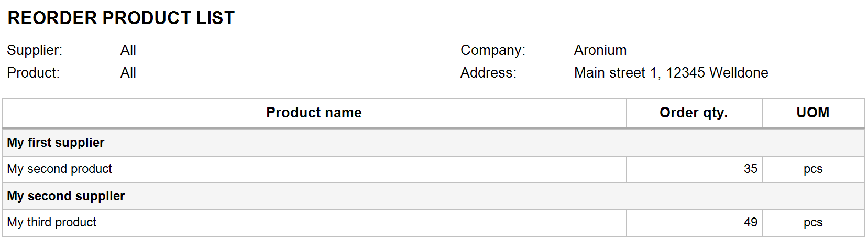Viewport: 868px width, 240px height.
Task: Select the My third product row
Action: tap(433, 223)
